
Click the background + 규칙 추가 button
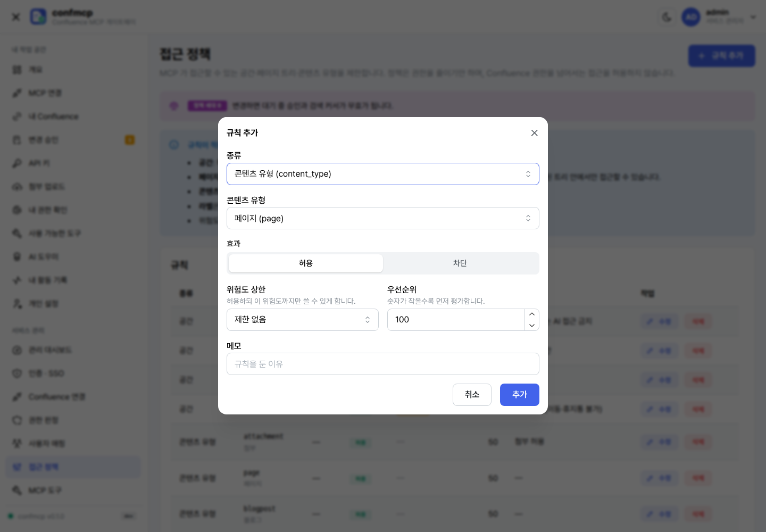click(x=722, y=56)
